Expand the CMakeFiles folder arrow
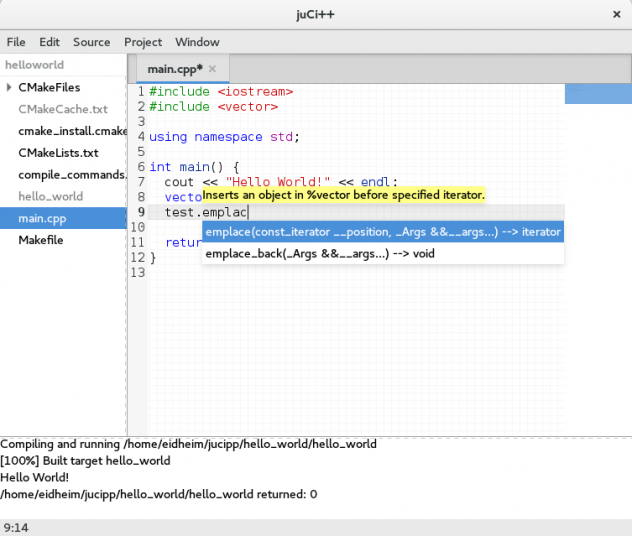The width and height of the screenshot is (632, 536). click(x=9, y=87)
